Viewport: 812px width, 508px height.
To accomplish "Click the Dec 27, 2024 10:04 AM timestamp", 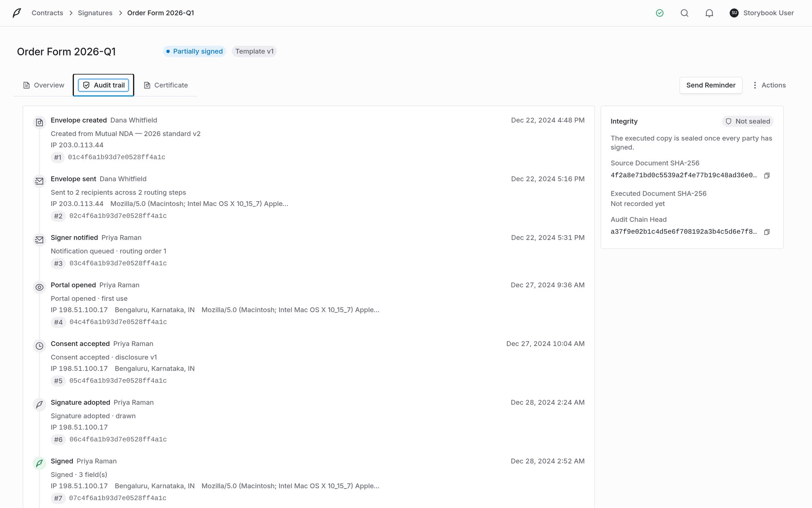I will [545, 344].
